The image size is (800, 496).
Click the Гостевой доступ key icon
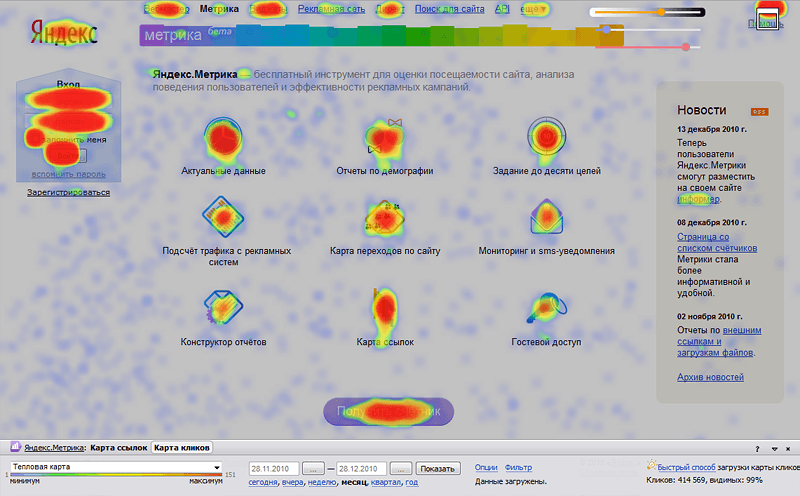[546, 307]
